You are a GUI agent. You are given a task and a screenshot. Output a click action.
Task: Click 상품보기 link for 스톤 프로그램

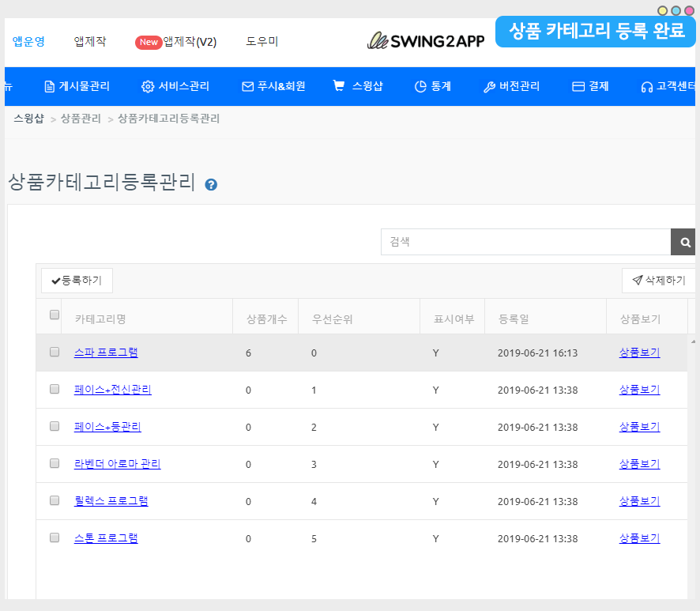639,538
